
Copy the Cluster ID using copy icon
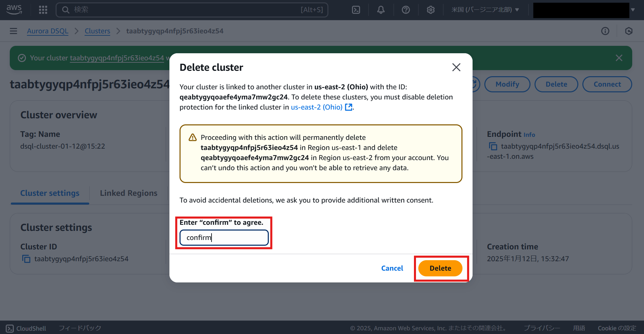[x=26, y=259]
